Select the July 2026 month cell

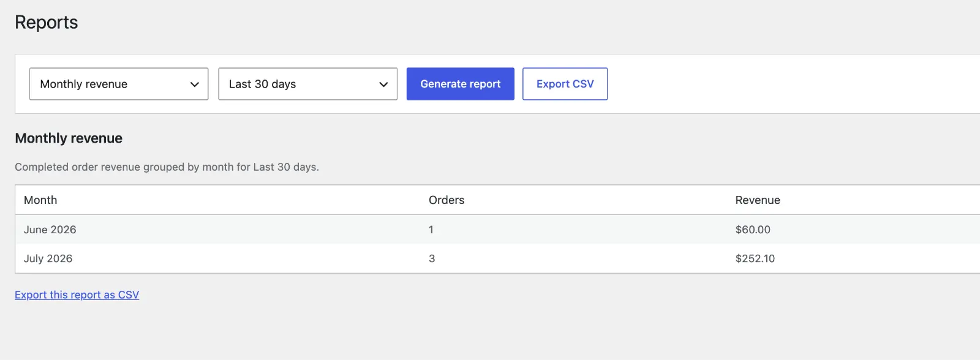click(x=48, y=258)
